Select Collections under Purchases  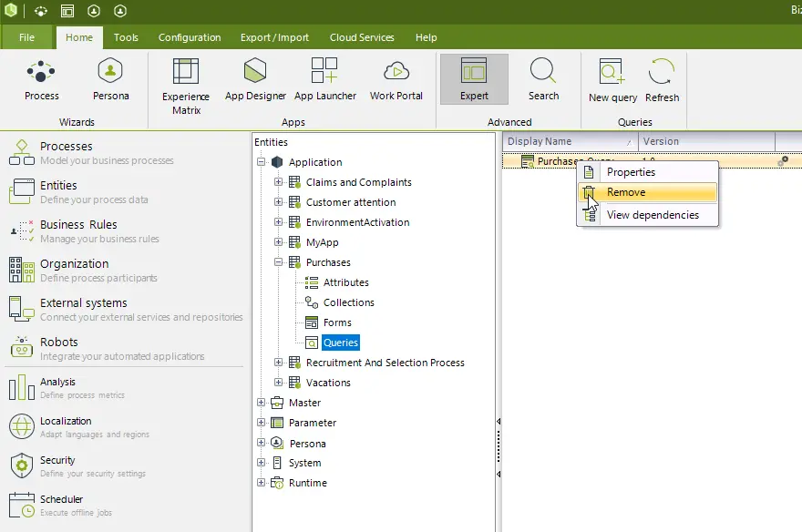(x=349, y=302)
